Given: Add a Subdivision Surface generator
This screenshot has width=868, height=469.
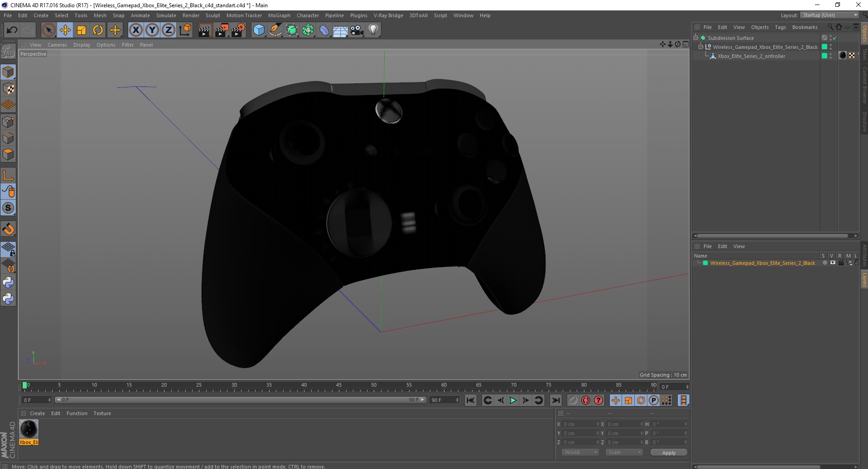Looking at the screenshot, I should 292,30.
